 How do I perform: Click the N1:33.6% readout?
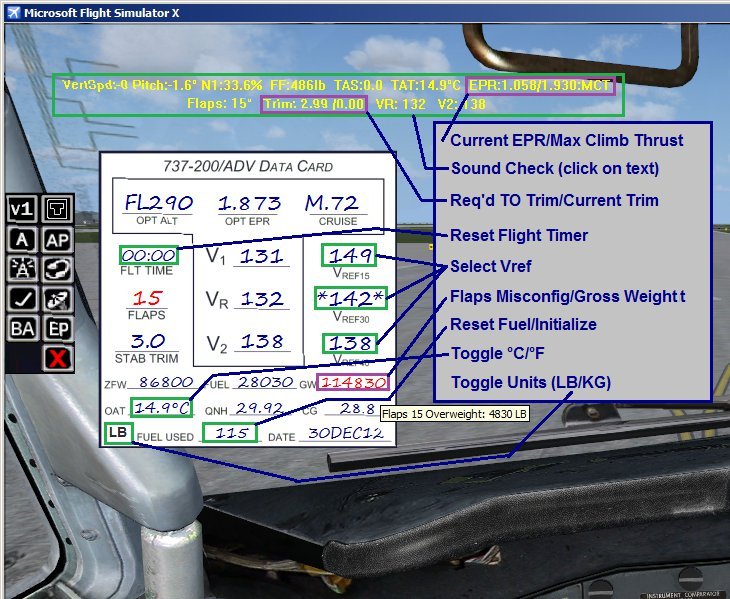point(233,86)
